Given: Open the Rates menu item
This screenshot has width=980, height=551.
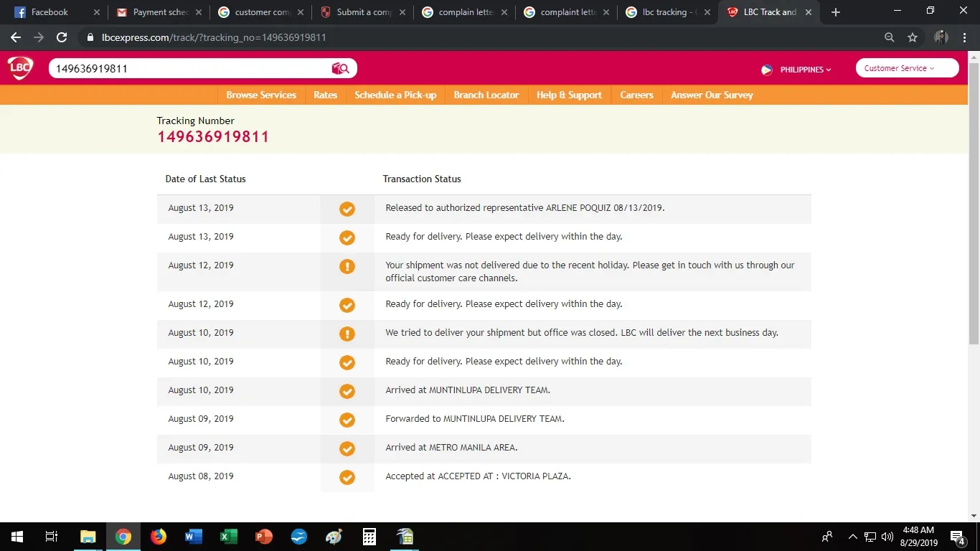Looking at the screenshot, I should point(325,95).
